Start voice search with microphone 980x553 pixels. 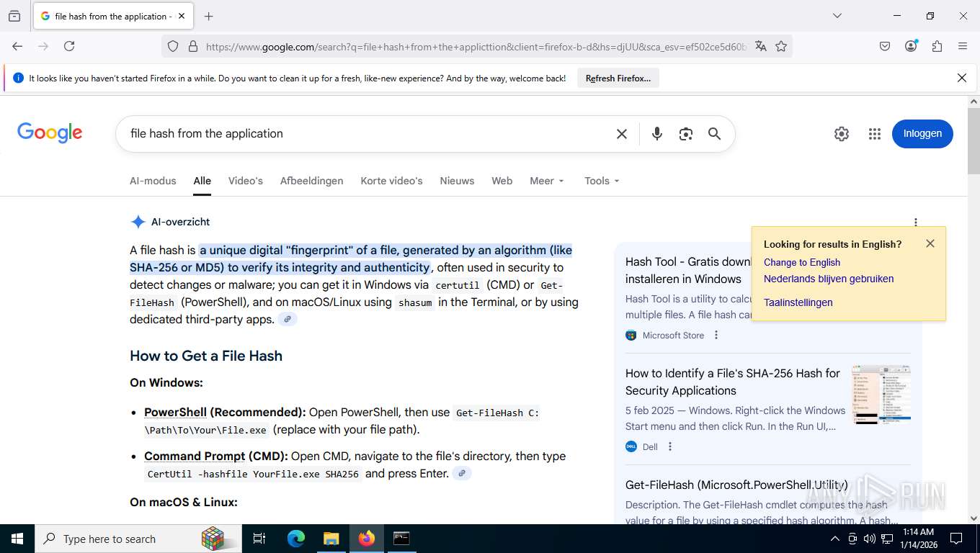[656, 134]
